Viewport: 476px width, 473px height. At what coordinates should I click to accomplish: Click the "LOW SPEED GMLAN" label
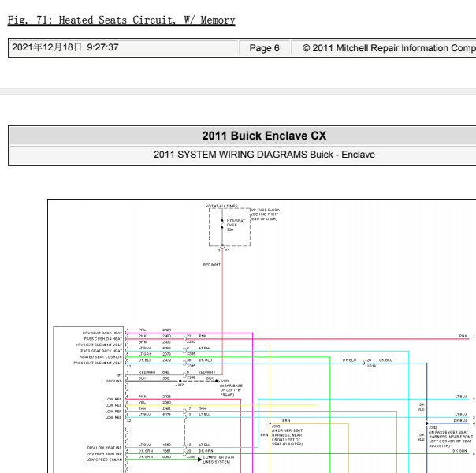coord(104,460)
